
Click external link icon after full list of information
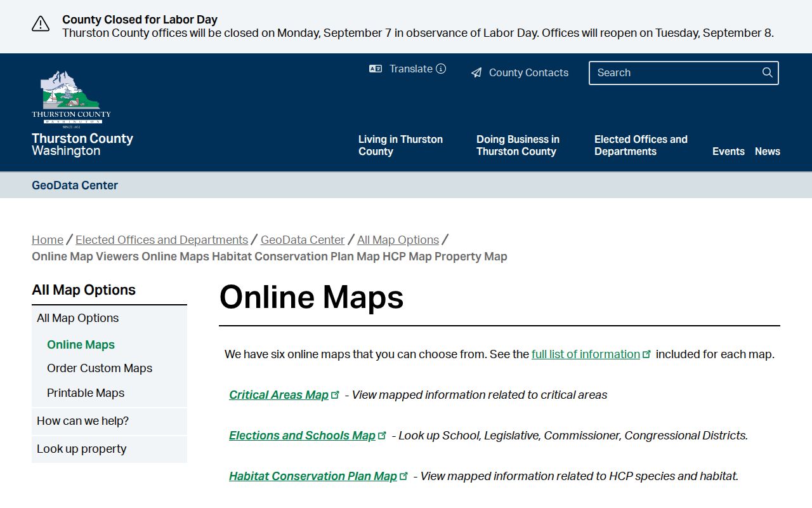pos(646,354)
